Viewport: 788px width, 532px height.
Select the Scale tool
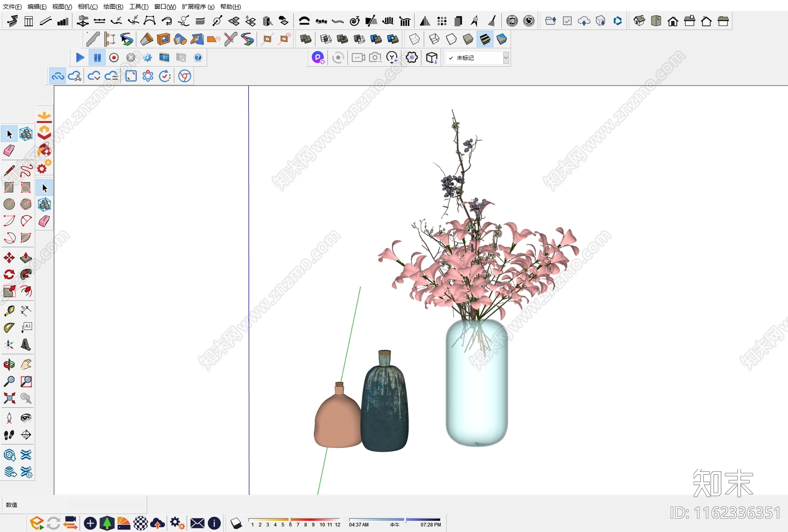pyautogui.click(x=9, y=291)
